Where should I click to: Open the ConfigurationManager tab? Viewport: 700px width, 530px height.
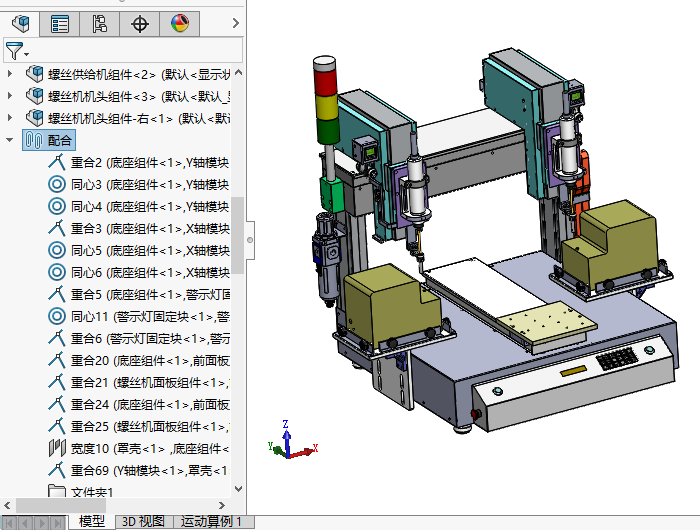click(99, 24)
